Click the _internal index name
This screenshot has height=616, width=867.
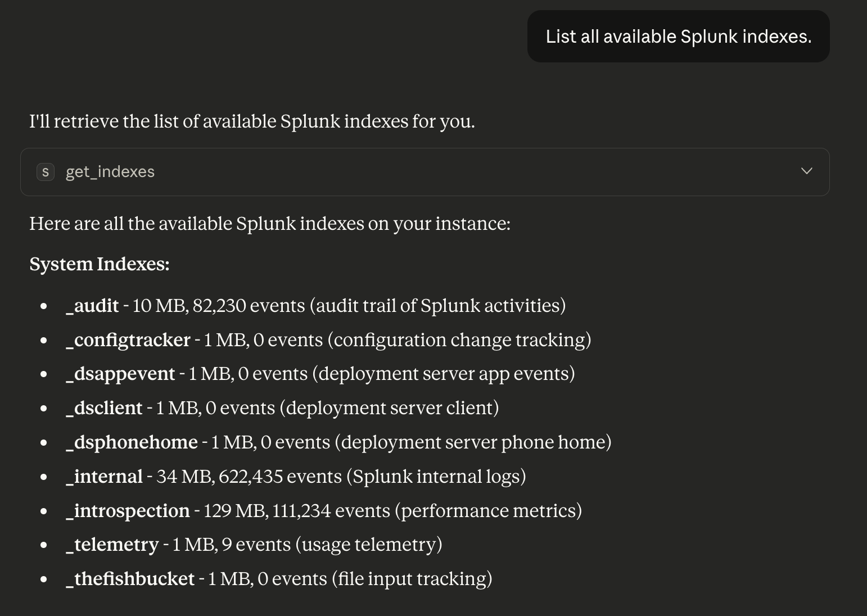pos(104,477)
